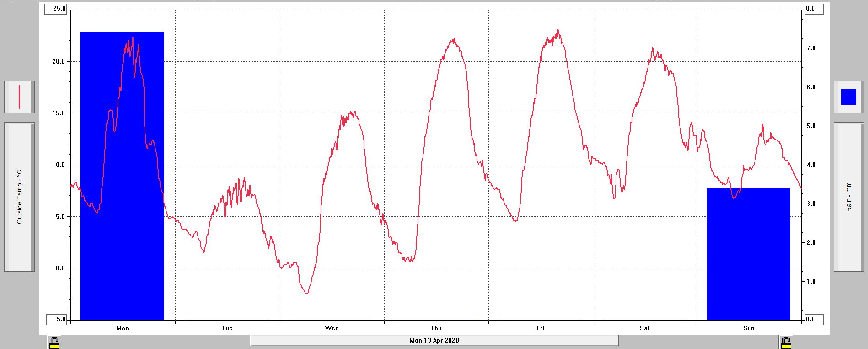The image size is (868, 349).
Task: Click the Monday blue rain bar
Action: pos(122,176)
